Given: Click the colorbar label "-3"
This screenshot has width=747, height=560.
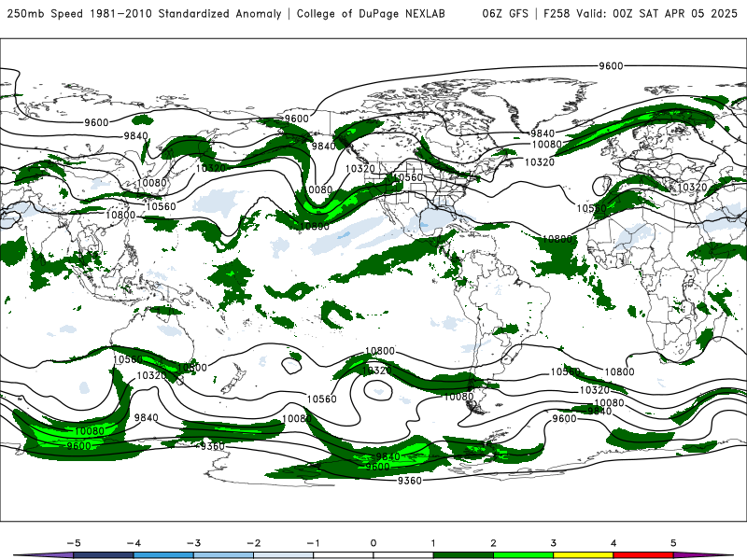Looking at the screenshot, I should pyautogui.click(x=193, y=543).
